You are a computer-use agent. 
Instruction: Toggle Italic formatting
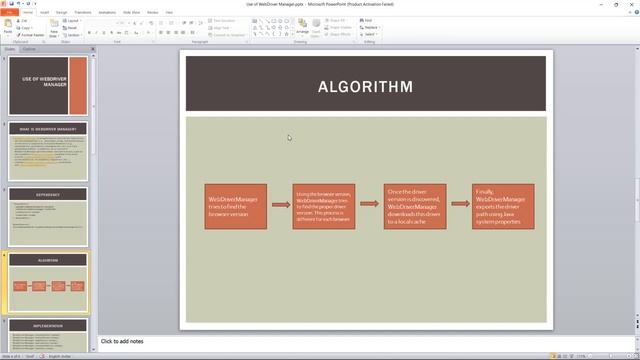pos(96,33)
